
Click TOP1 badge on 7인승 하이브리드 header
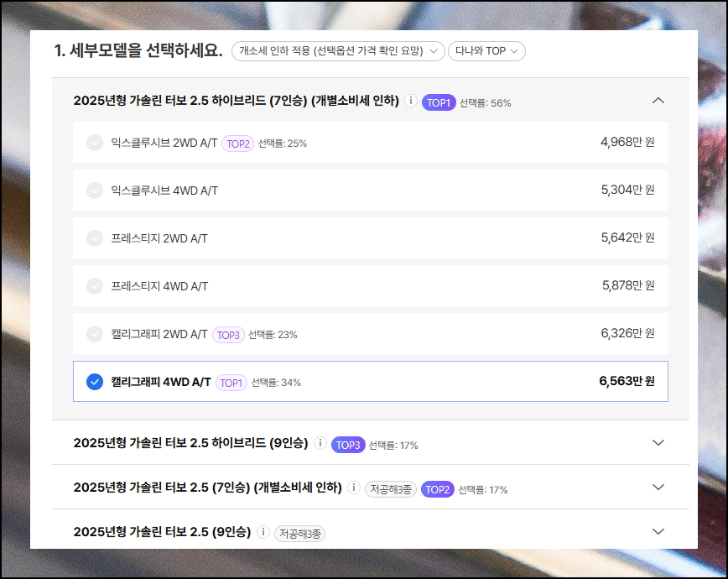click(x=439, y=102)
